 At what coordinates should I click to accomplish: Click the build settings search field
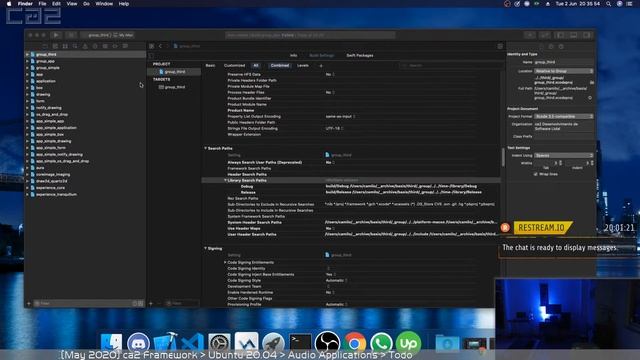450,65
